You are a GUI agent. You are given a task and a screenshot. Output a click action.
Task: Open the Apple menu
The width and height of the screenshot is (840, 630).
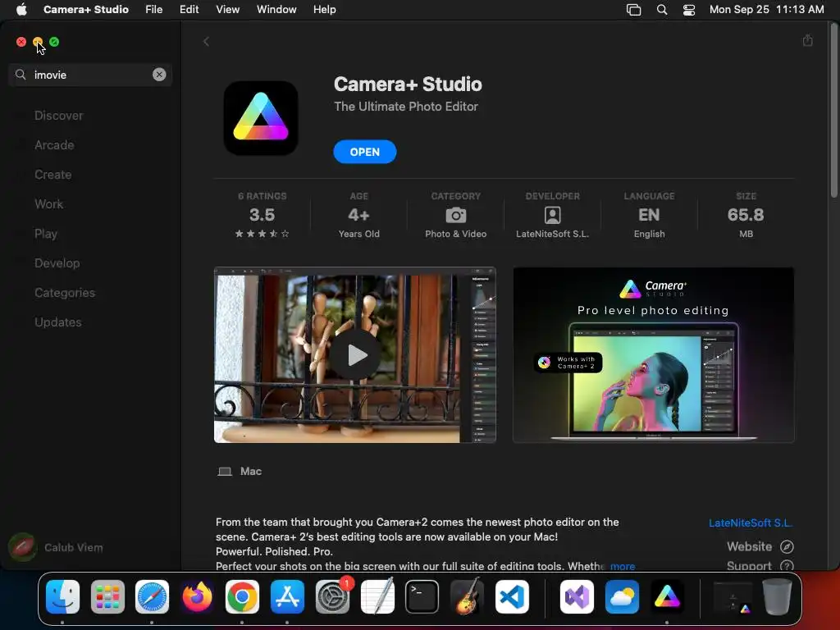[x=21, y=9]
